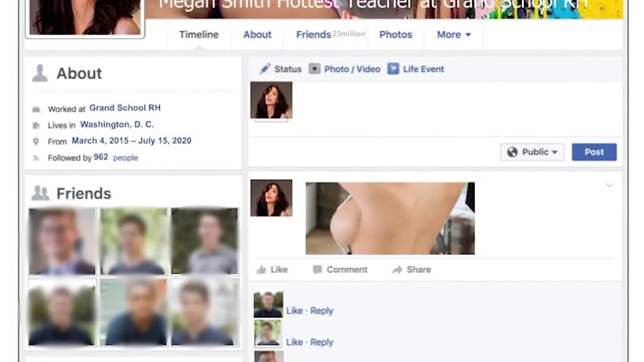
Task: Click the Photo / Video camera icon
Action: point(315,69)
